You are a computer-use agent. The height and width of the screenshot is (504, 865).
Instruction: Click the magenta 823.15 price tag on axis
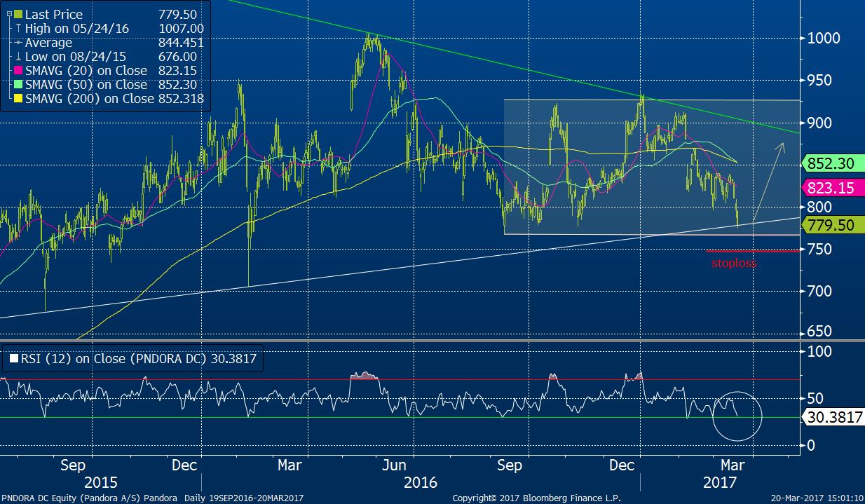832,188
